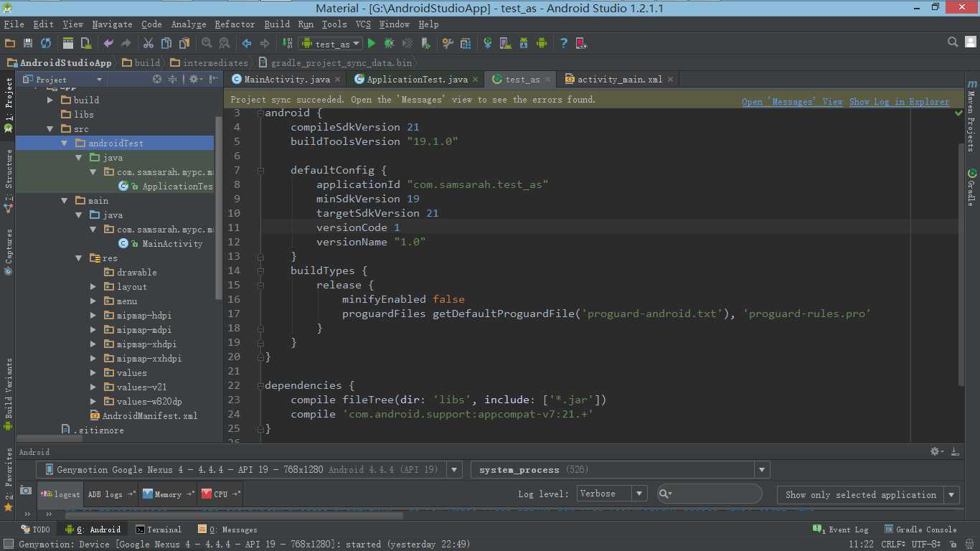Click the Find magnifier icon
The image size is (980, 551).
[x=207, y=44]
